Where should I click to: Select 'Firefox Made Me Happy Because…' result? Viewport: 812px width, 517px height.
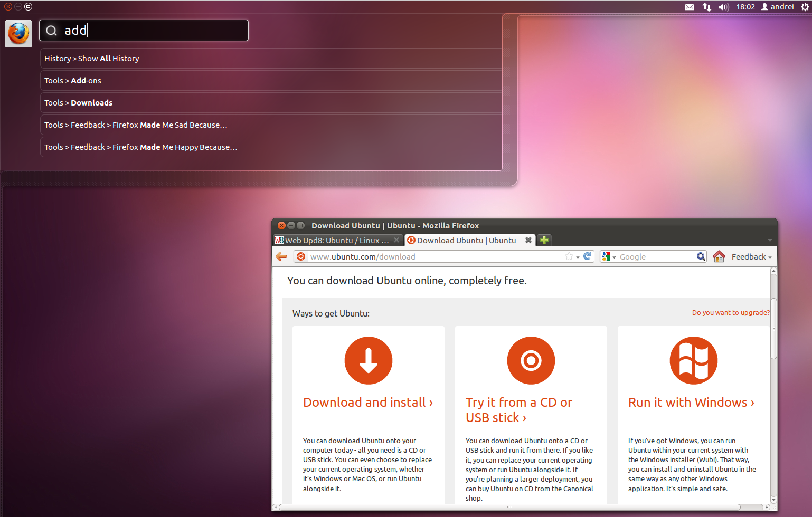271,147
